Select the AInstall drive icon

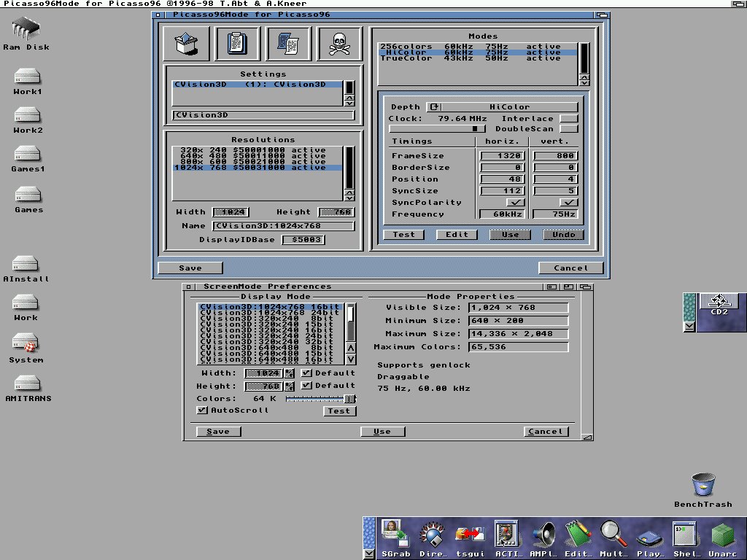(26, 269)
